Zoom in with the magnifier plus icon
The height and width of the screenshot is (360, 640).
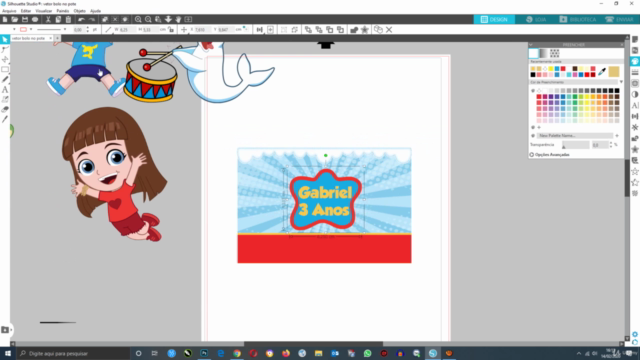coord(138,19)
